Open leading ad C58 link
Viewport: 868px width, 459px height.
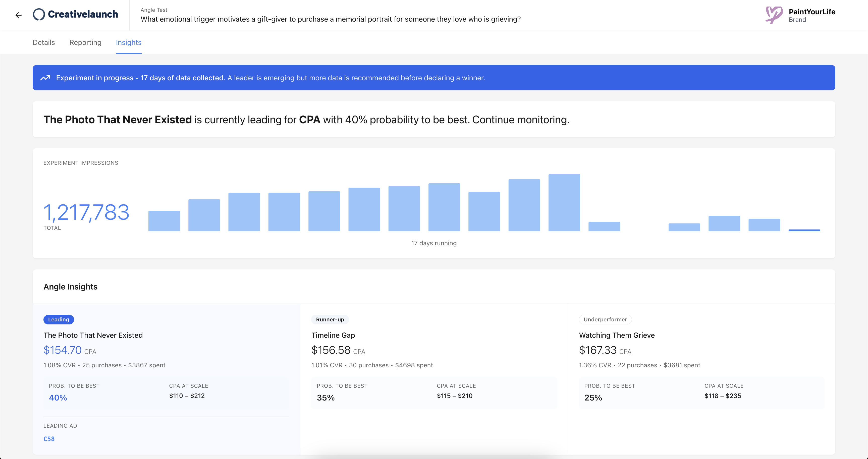(49, 439)
